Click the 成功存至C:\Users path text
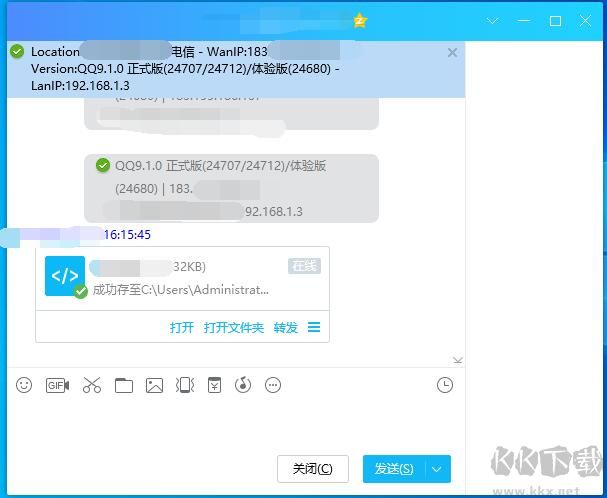 (x=180, y=290)
